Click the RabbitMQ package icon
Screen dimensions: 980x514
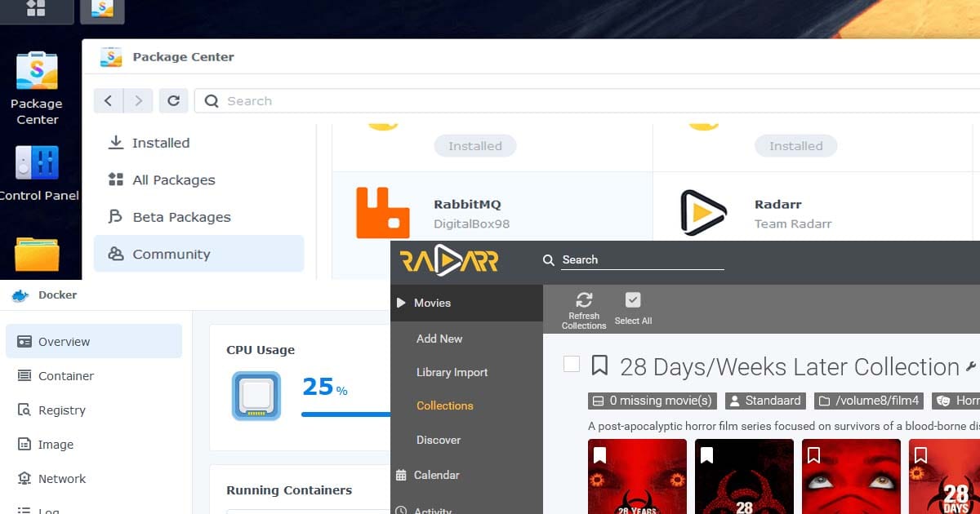pyautogui.click(x=382, y=213)
